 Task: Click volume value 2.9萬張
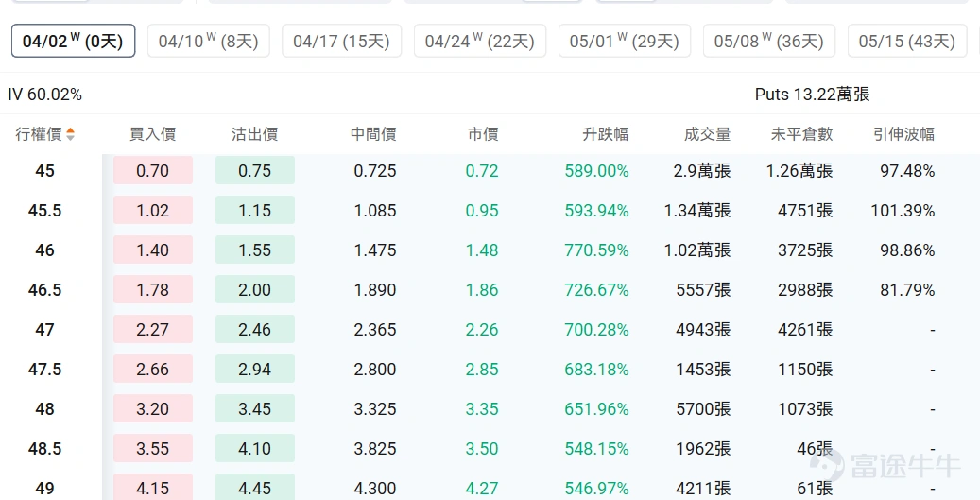tap(702, 171)
